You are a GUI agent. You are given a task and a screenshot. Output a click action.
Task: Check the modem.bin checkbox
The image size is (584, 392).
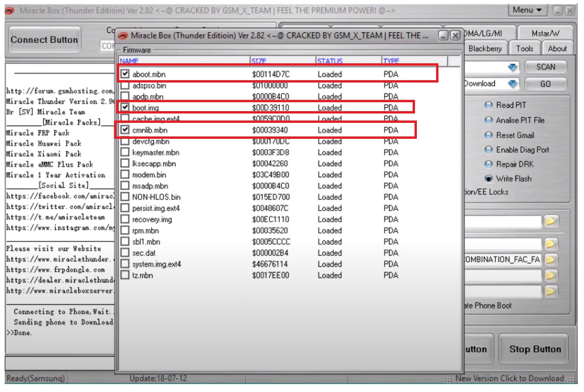click(x=125, y=174)
